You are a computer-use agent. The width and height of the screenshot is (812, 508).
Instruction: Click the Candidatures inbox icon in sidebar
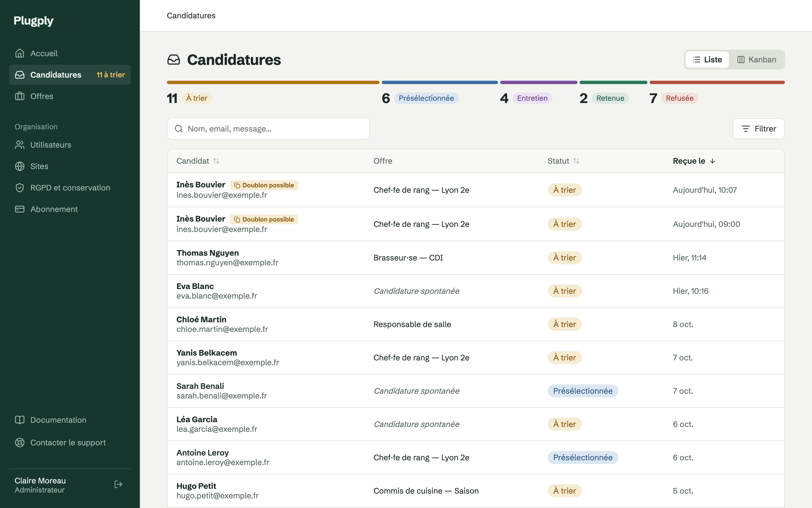click(20, 75)
